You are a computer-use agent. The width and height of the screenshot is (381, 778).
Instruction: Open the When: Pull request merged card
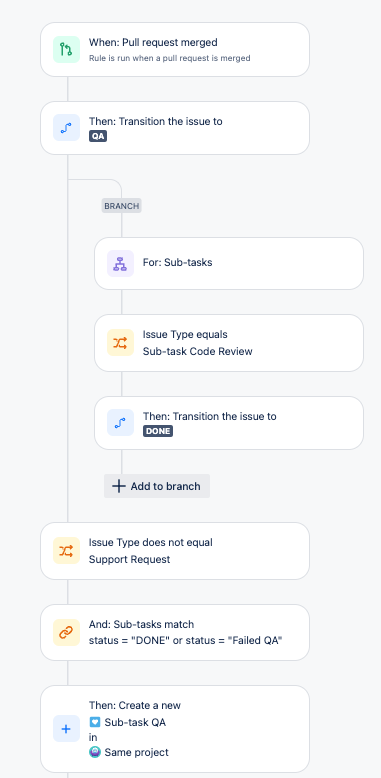click(x=175, y=50)
